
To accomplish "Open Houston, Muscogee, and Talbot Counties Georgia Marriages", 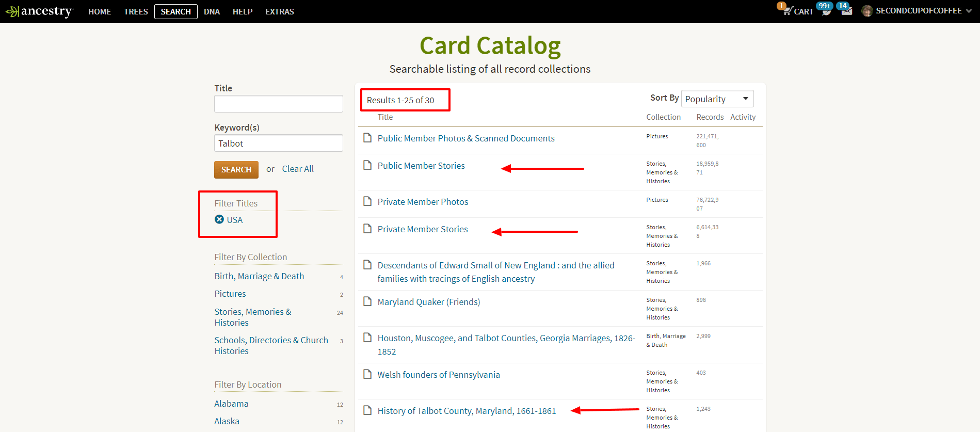I will 506,345.
